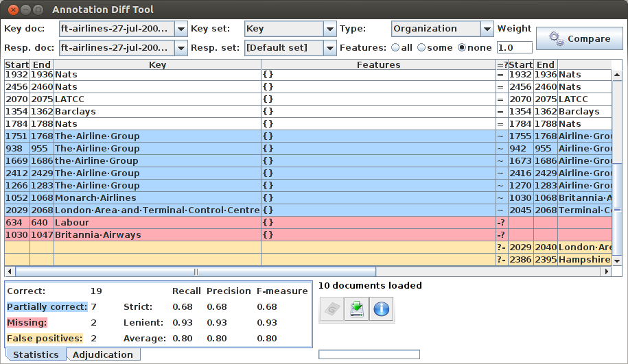Select the 'Barclays' key cell
The height and width of the screenshot is (364, 628).
[157, 112]
